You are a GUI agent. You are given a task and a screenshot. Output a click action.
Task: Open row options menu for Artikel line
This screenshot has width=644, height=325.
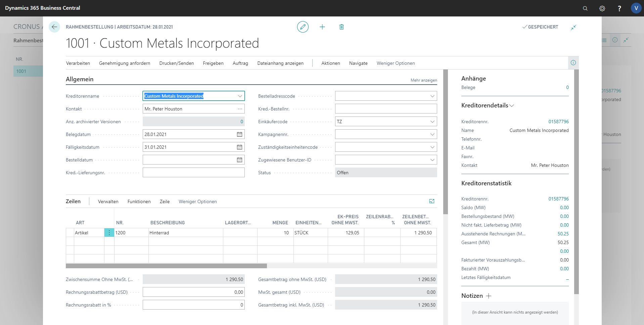[109, 233]
